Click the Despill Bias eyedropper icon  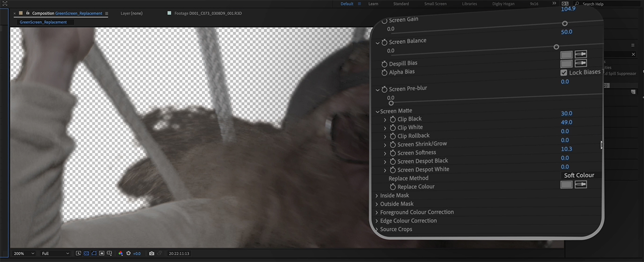click(581, 54)
